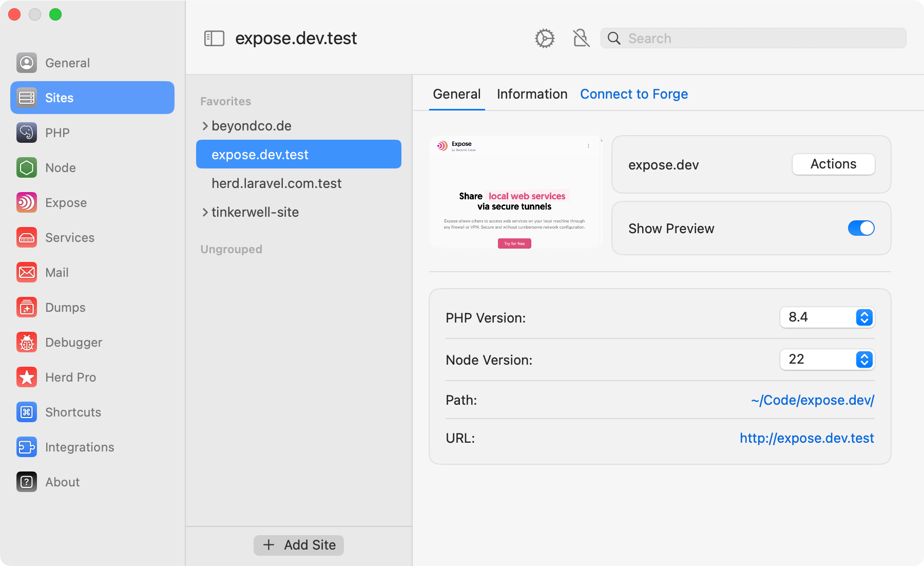
Task: Open the http://expose.dev.test URL link
Action: pos(806,438)
